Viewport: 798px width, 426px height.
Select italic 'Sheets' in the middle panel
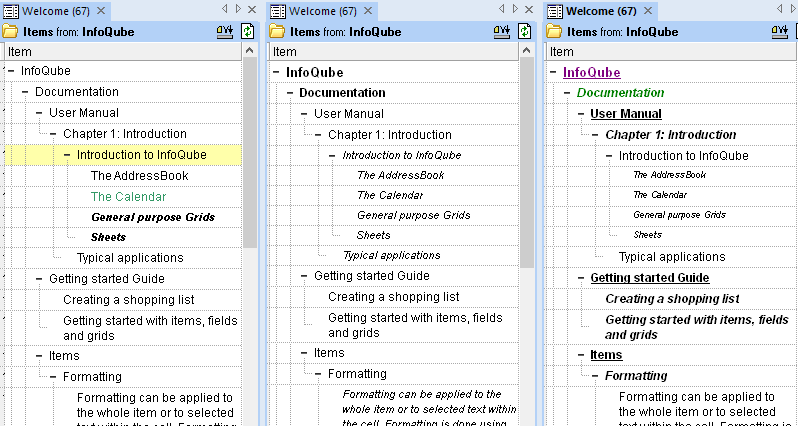374,235
